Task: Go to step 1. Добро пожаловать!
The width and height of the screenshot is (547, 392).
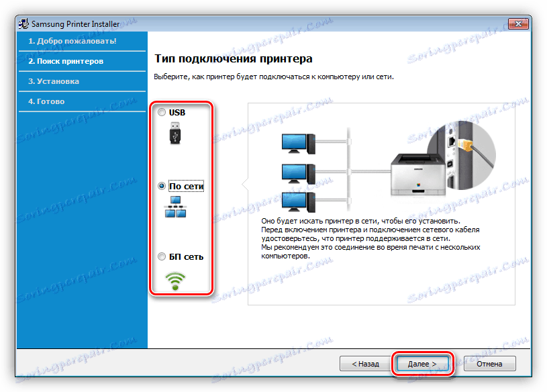Action: tap(72, 41)
